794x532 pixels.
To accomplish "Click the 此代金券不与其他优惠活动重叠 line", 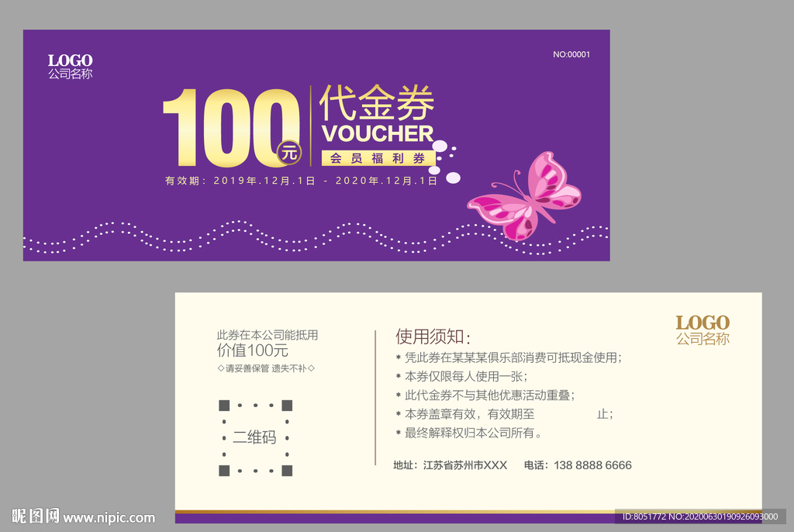I will coord(485,396).
